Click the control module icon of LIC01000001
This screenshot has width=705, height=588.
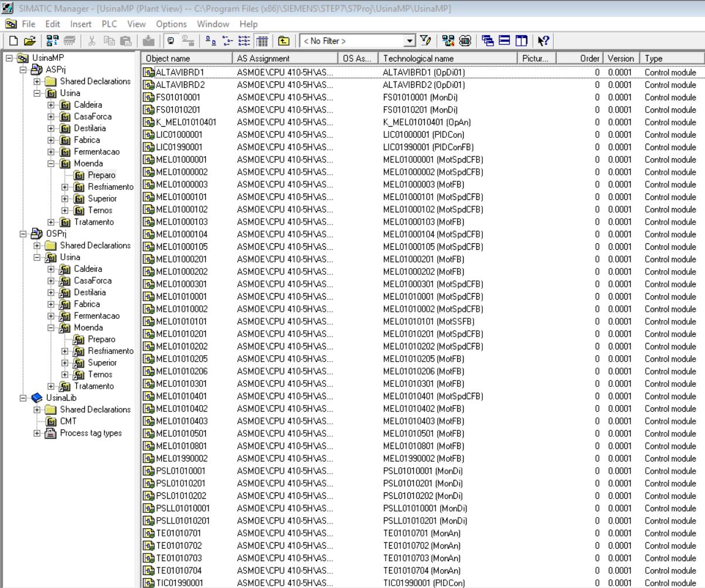point(149,135)
